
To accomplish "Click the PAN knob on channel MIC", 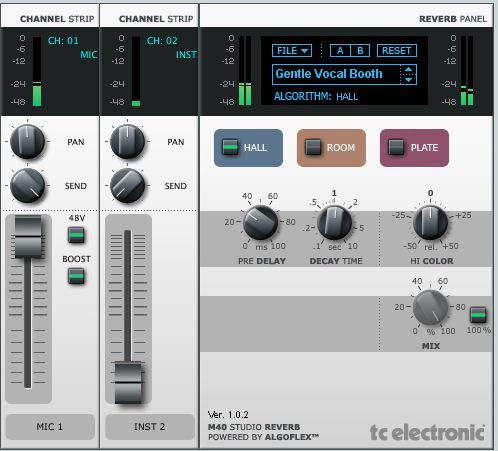I will 27,141.
